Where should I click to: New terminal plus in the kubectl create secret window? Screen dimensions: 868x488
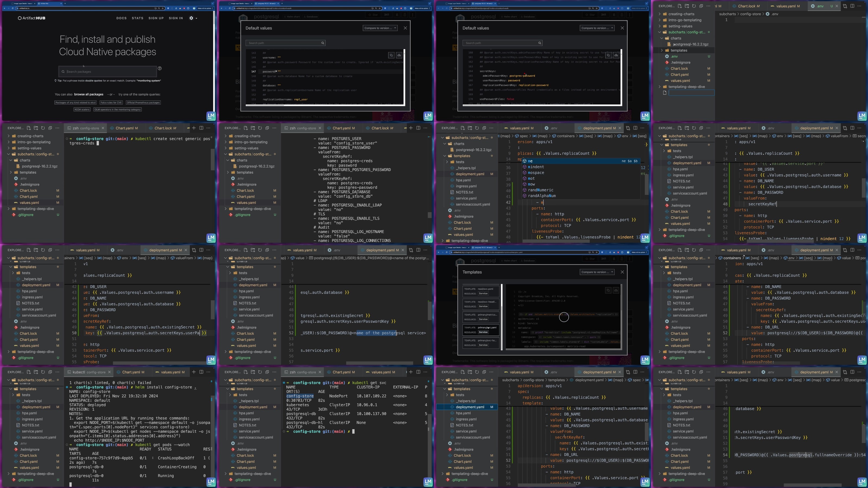click(194, 128)
